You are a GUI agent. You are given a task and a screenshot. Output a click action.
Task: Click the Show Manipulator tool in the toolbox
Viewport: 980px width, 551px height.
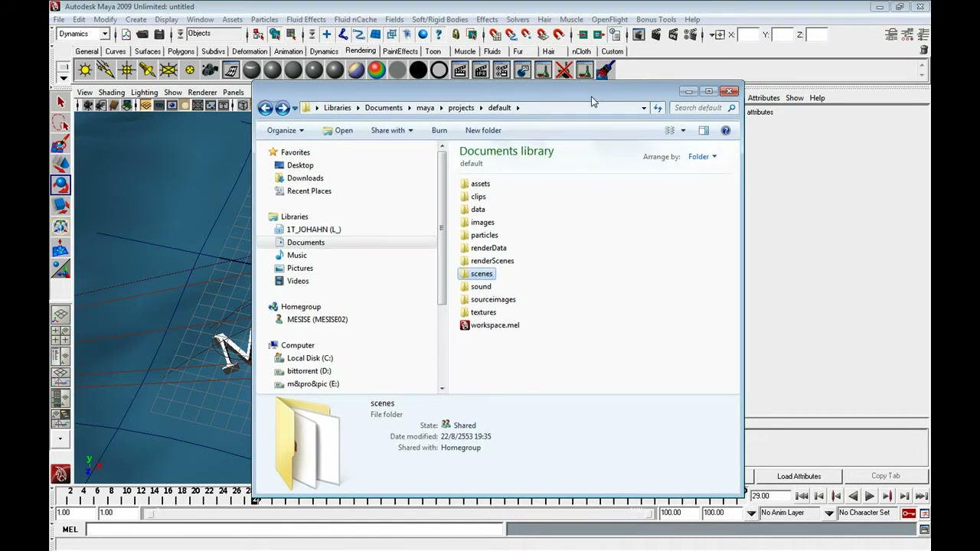pyautogui.click(x=60, y=269)
